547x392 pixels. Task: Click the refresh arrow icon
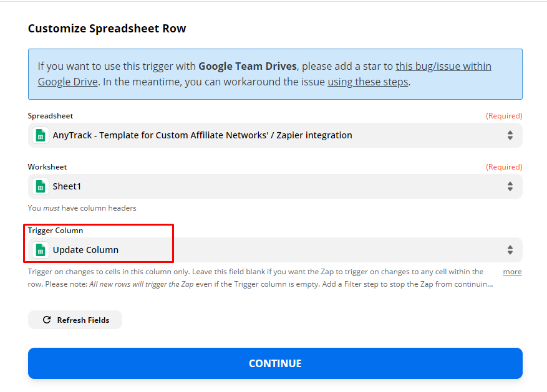click(47, 320)
